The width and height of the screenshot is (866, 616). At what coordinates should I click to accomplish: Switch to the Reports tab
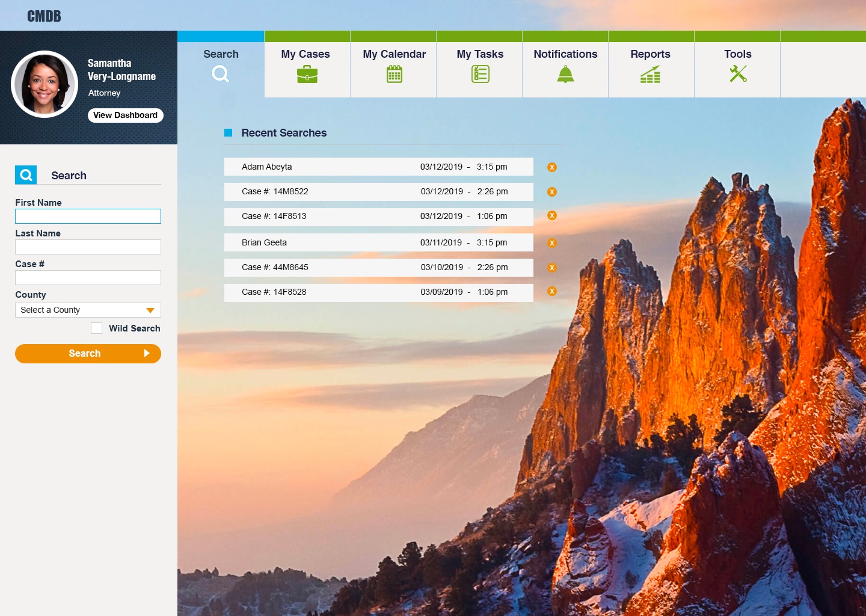click(x=651, y=64)
